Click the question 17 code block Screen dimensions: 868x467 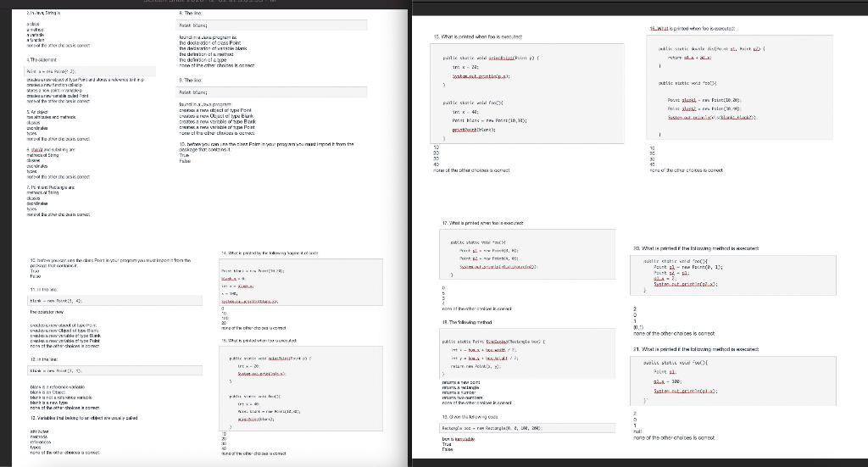[x=527, y=254]
